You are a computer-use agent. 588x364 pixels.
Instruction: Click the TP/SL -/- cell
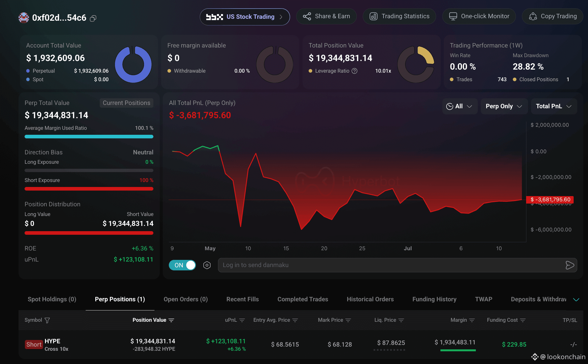573,345
